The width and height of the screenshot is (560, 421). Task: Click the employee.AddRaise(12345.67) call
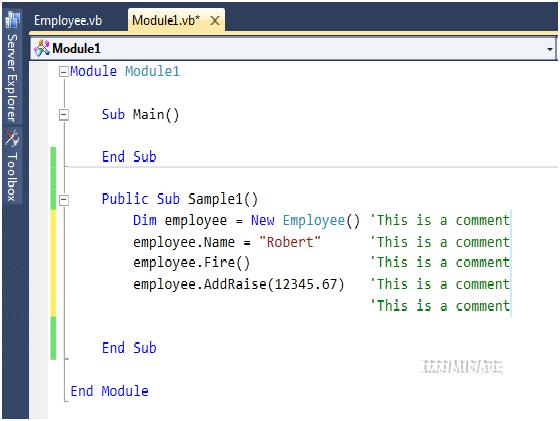tap(239, 285)
